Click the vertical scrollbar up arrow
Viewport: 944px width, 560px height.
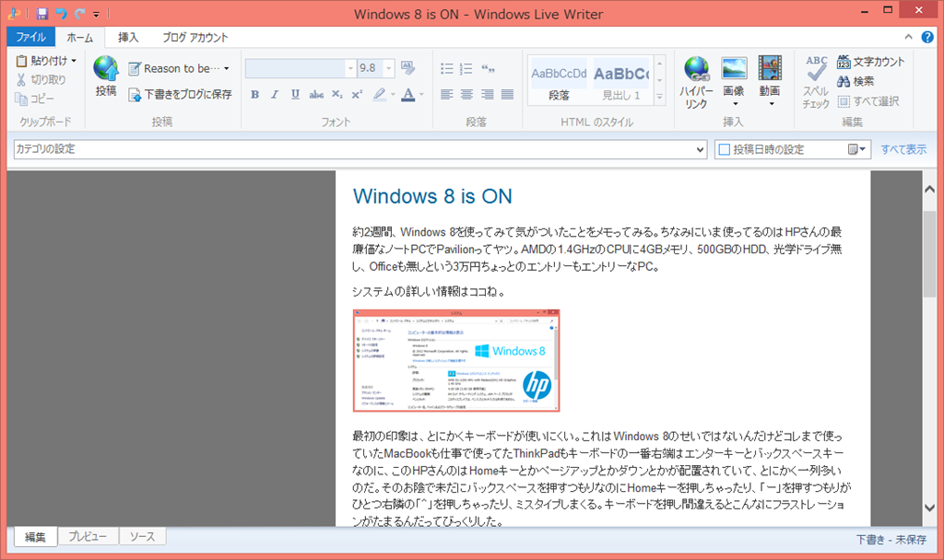tap(929, 190)
